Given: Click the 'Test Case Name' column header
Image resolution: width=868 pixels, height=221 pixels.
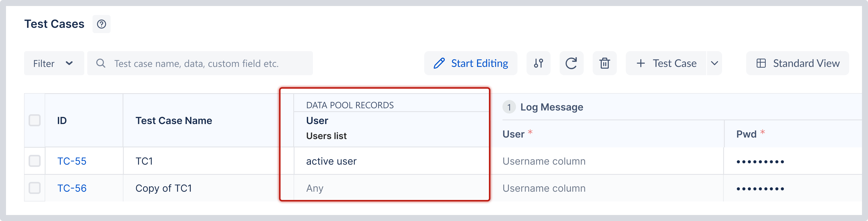Looking at the screenshot, I should click(174, 121).
